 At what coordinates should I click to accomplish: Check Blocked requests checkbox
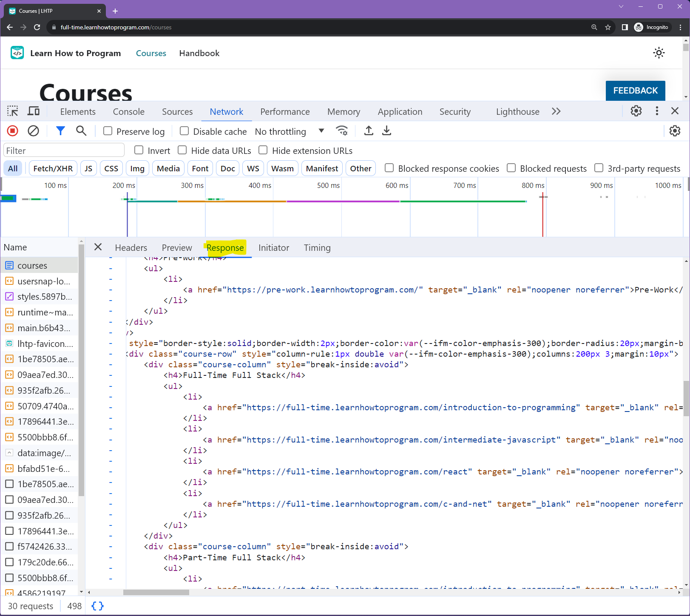(511, 168)
